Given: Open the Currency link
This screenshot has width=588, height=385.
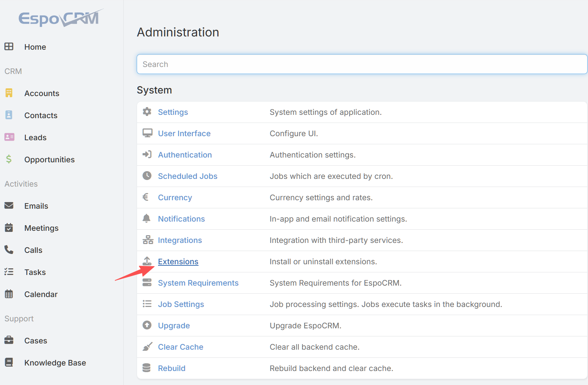Looking at the screenshot, I should coord(175,197).
